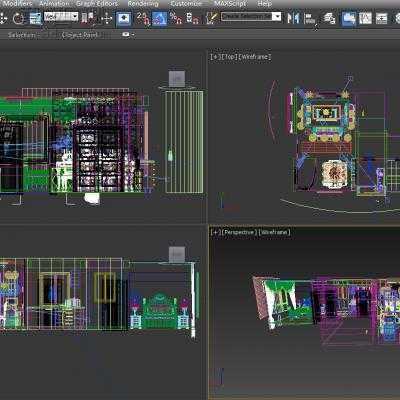400x400 pixels.
Task: Expand the Create Selection Set dropdown arrow
Action: tap(276, 16)
